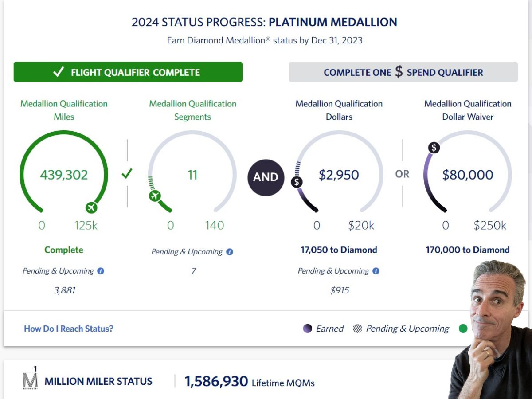This screenshot has height=399, width=532.
Task: Click the Flight Qualifier Complete banner
Action: pyautogui.click(x=128, y=72)
